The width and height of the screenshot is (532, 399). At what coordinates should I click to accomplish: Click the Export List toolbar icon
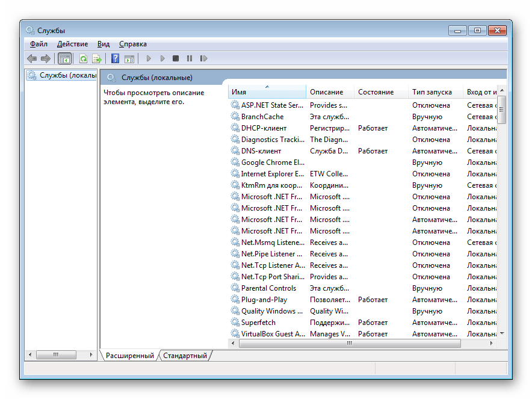(96, 58)
